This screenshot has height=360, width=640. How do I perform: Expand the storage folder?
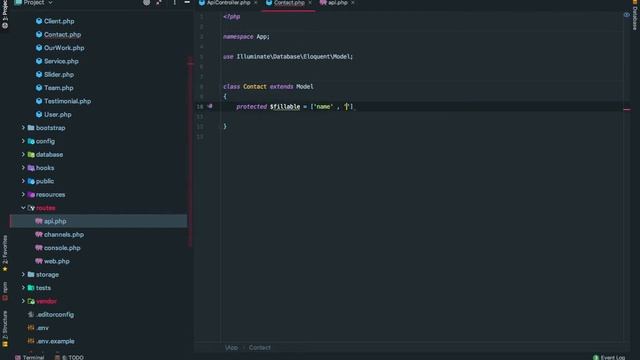click(23, 275)
